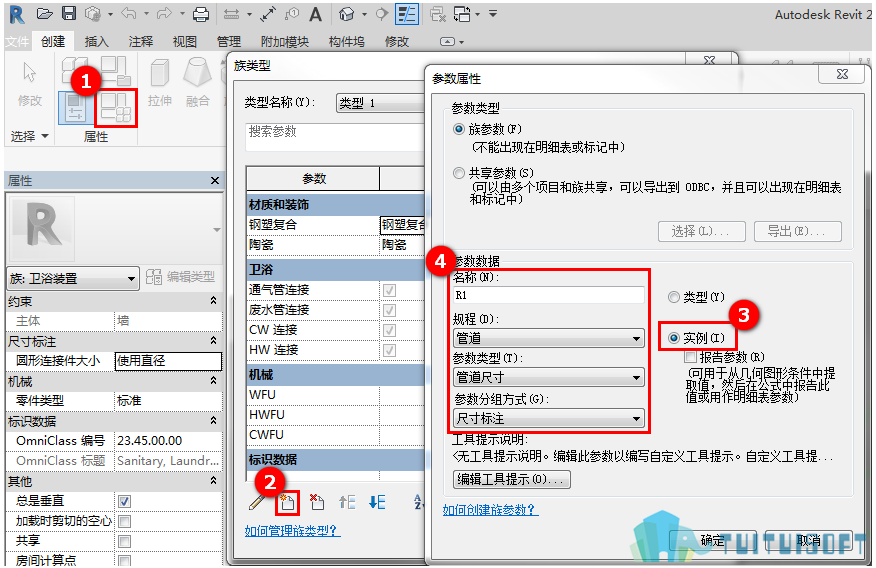876x568 pixels.
Task: Click the 编辑工具提示 button
Action: tap(512, 480)
